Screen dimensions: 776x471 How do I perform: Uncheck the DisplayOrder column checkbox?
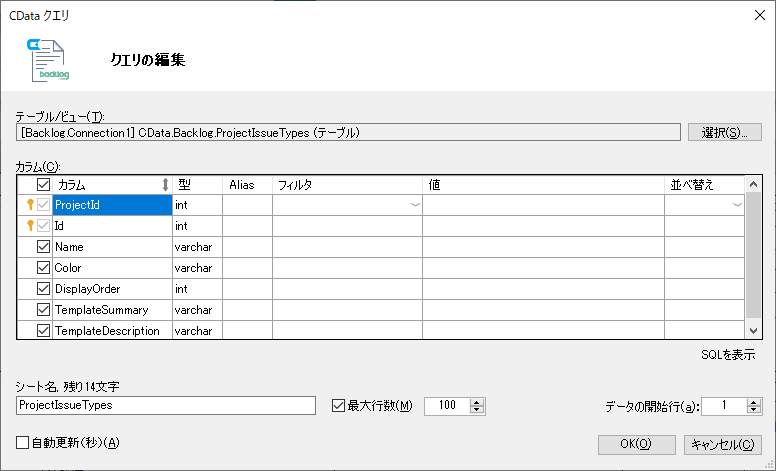[x=44, y=288]
